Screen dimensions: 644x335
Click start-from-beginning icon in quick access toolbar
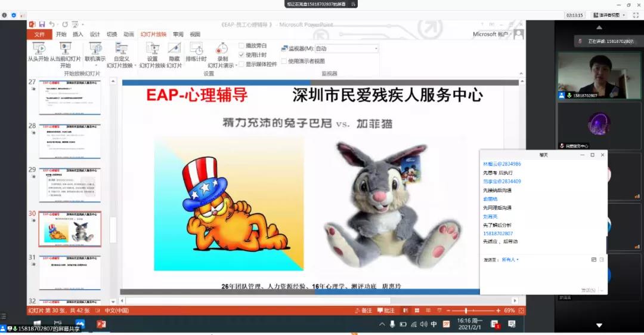pos(75,24)
